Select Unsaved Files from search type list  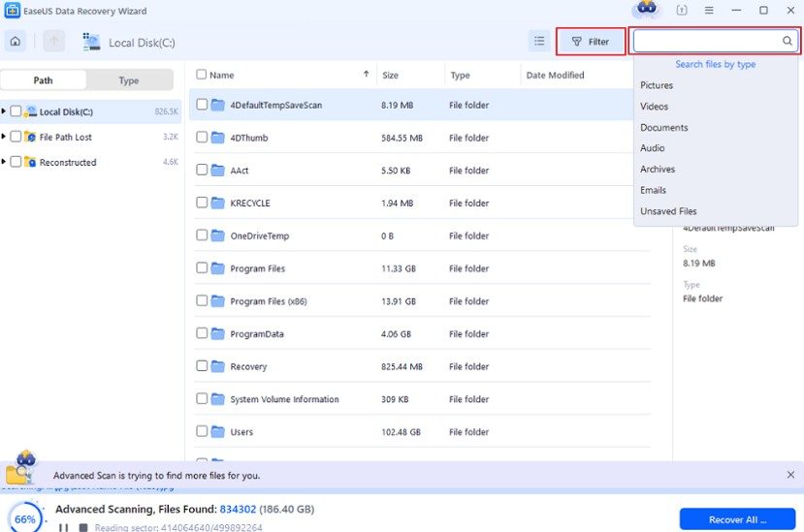[x=668, y=210]
